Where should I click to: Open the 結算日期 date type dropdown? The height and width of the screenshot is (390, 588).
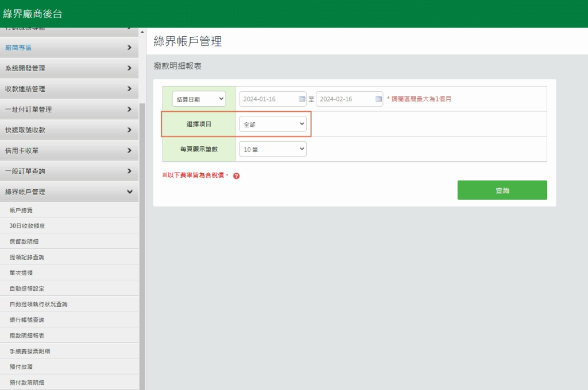pyautogui.click(x=199, y=99)
